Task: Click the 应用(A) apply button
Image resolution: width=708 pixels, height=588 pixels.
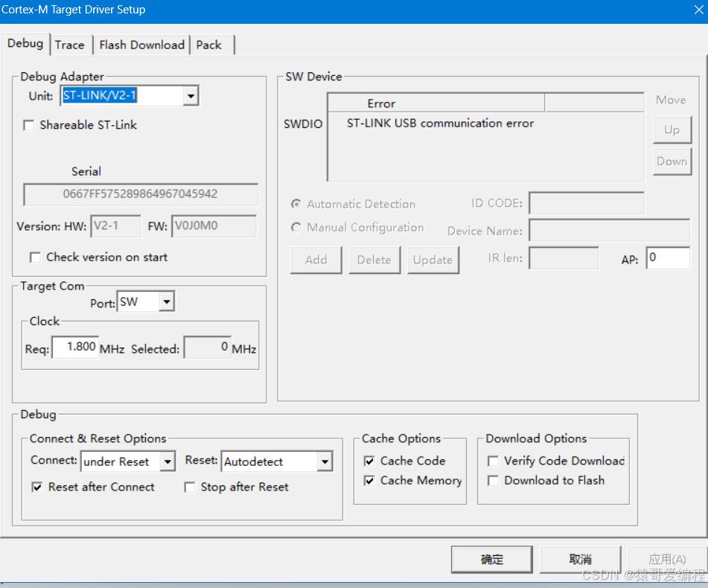Action: pos(667,560)
